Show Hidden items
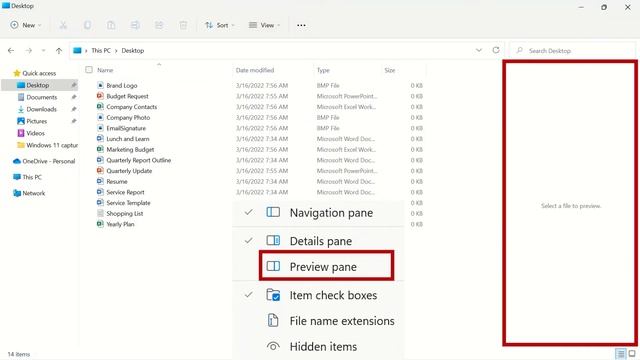The image size is (640, 360). 318,347
